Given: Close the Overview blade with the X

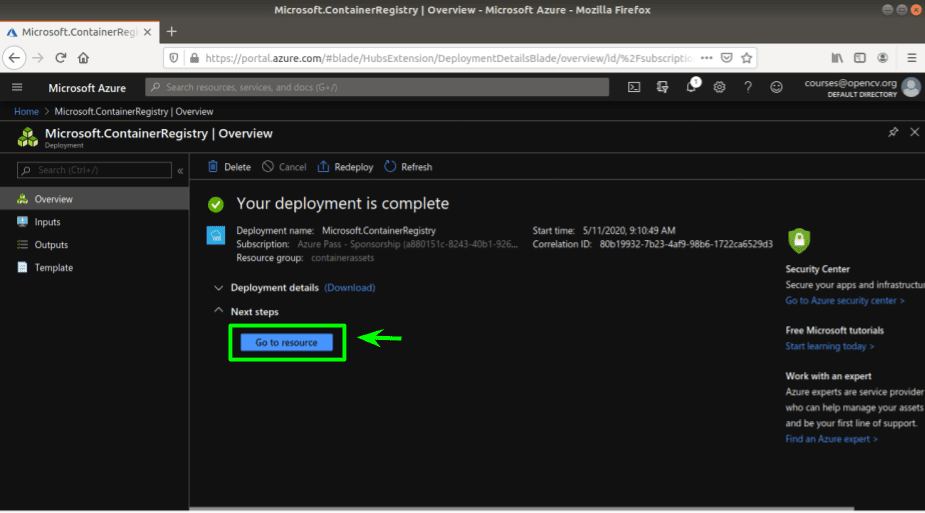Looking at the screenshot, I should (x=914, y=132).
